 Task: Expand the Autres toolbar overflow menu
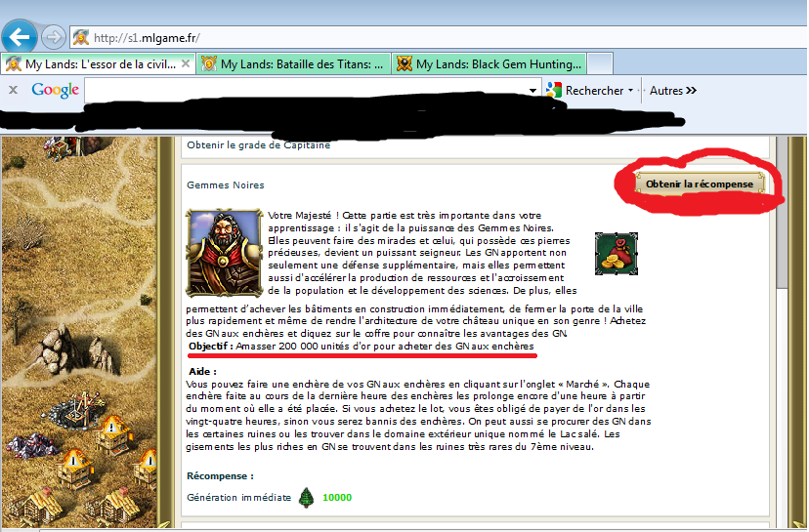pyautogui.click(x=673, y=91)
